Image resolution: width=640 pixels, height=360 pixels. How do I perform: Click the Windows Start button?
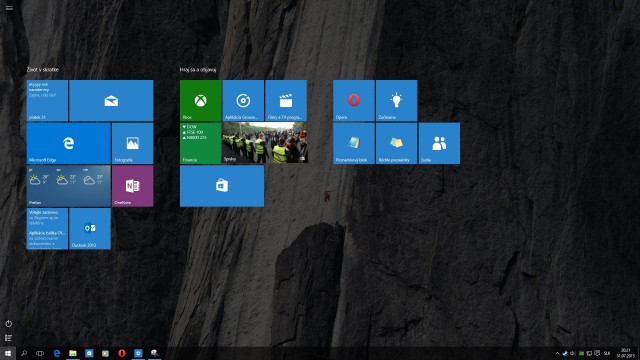tap(8, 353)
